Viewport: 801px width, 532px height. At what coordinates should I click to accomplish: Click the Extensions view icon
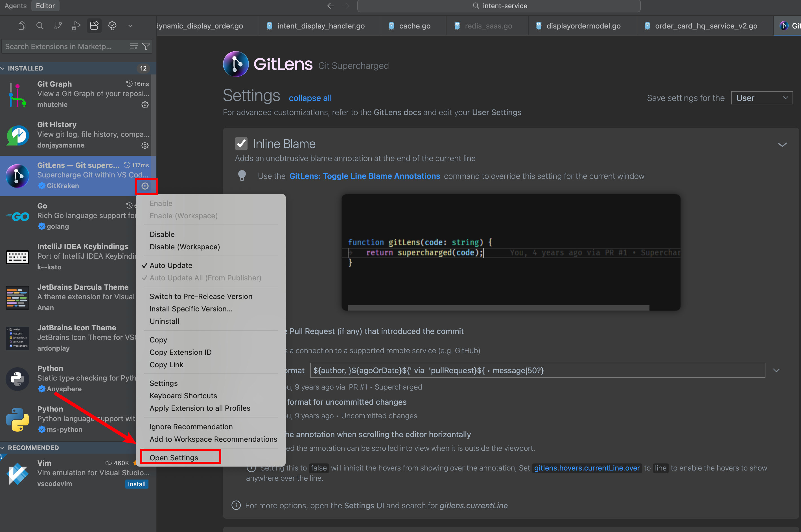pos(94,26)
